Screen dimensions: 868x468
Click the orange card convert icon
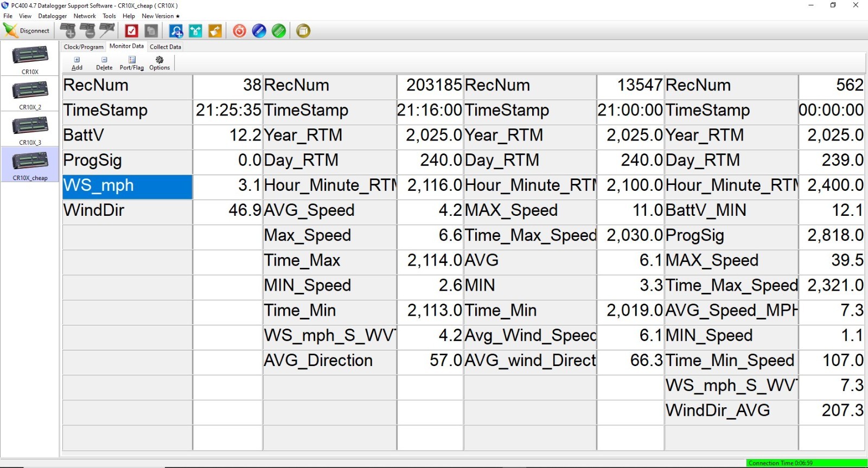point(215,31)
